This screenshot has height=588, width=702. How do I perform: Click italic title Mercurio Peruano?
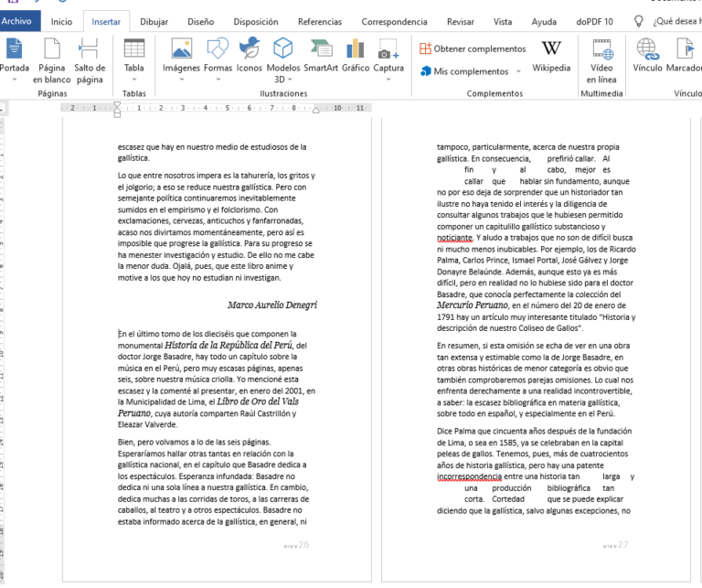click(473, 305)
